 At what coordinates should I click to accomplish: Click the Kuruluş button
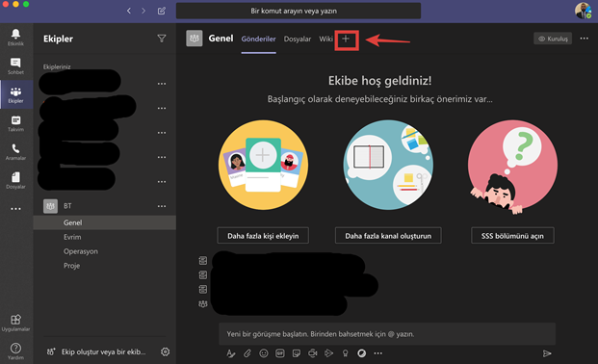pos(553,39)
